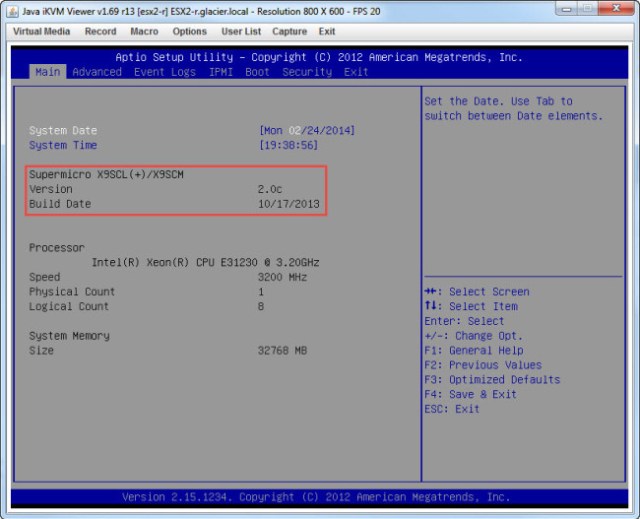
Task: Switch to the Advanced BIOS tab
Action: 97,72
